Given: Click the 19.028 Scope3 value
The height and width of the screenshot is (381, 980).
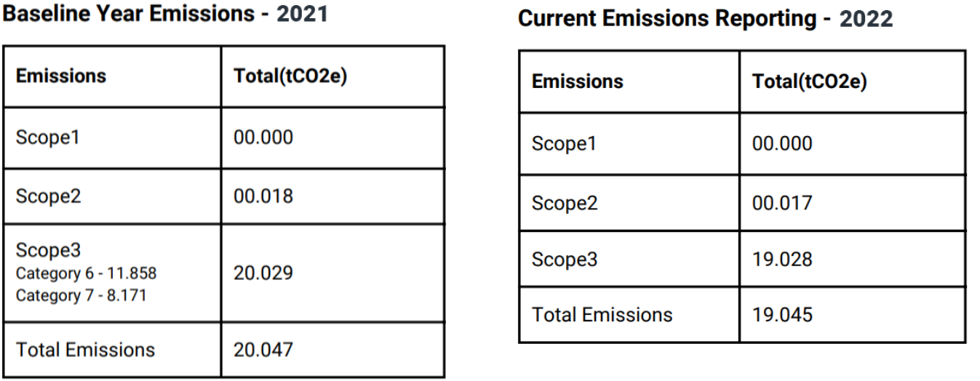Looking at the screenshot, I should click(782, 260).
